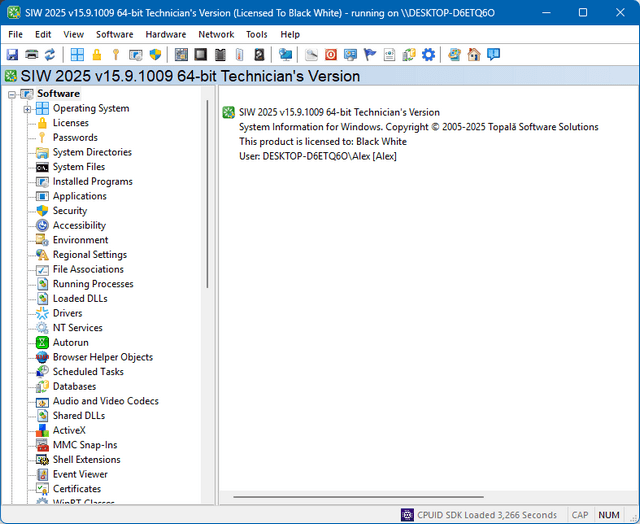This screenshot has width=640, height=524.
Task: Select Audio and Video Codecs item
Action: 105,401
